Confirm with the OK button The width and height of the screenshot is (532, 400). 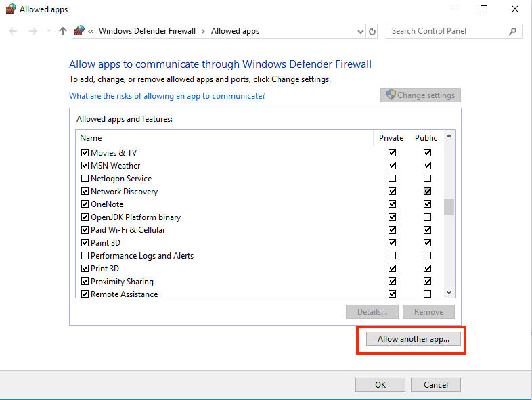click(380, 384)
